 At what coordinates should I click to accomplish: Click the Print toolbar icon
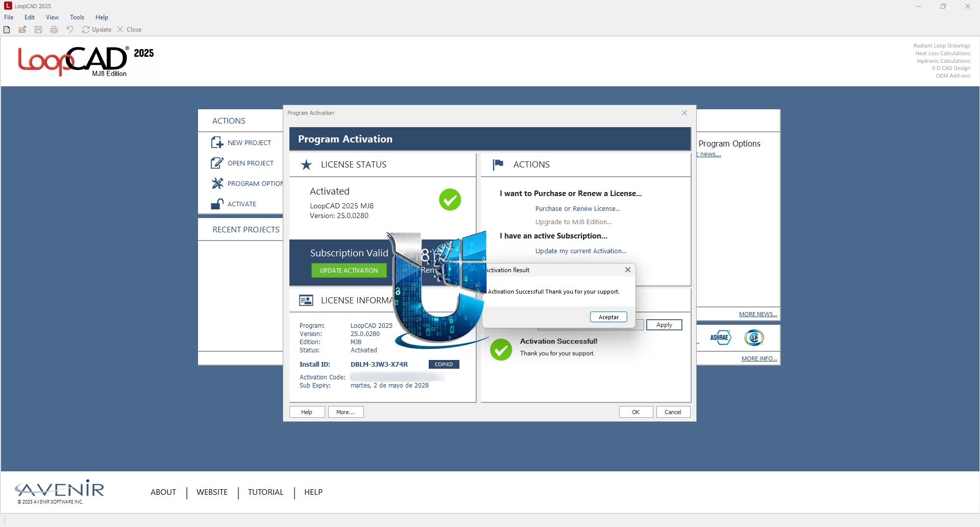coord(54,30)
